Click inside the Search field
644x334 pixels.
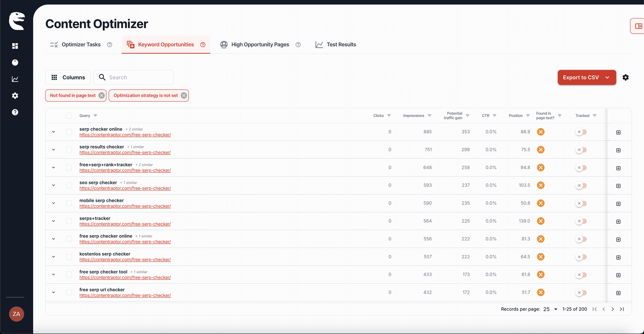click(x=134, y=77)
